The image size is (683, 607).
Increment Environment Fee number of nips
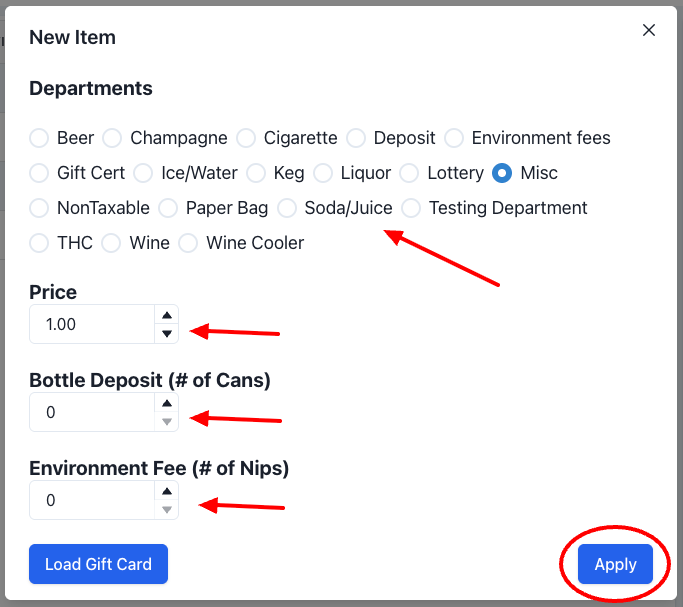pyautogui.click(x=167, y=491)
